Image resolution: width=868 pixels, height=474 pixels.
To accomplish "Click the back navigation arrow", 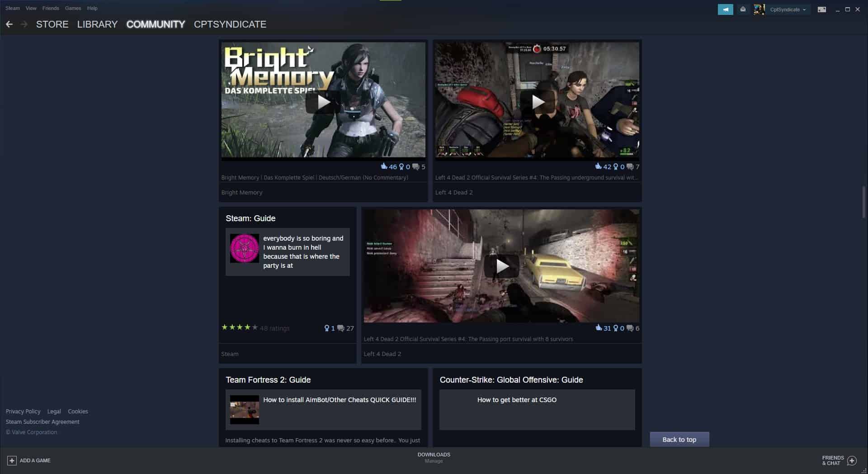I will point(9,24).
